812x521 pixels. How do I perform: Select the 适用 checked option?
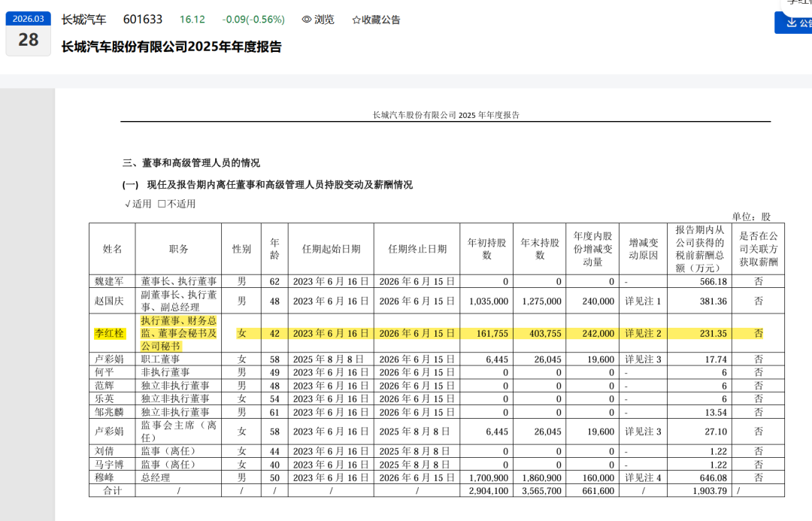138,204
